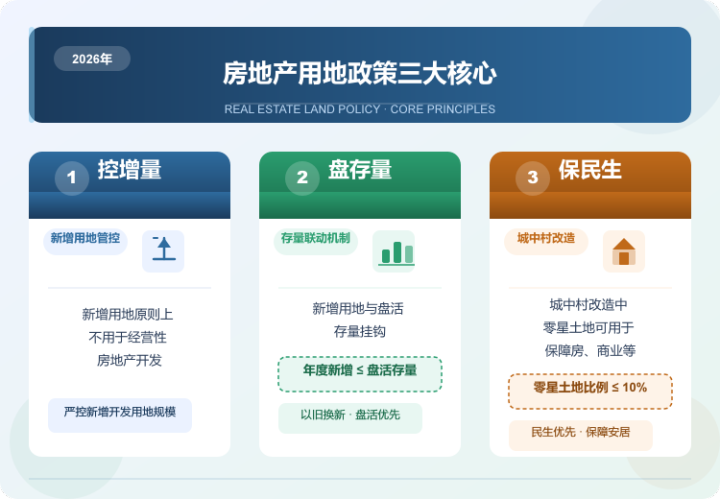Click the text 不用于经营性
This screenshot has width=720, height=499.
coord(128,338)
